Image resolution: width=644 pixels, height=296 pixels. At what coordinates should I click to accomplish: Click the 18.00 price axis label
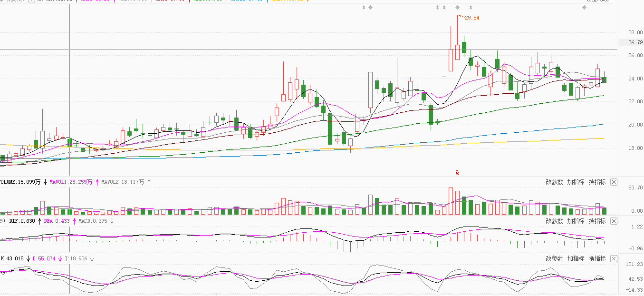coord(635,148)
